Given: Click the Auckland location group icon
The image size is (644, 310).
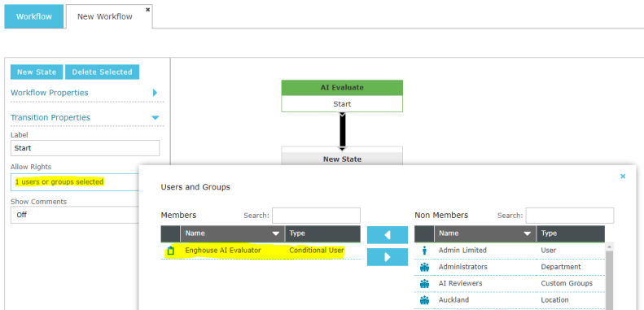Looking at the screenshot, I should point(424,300).
